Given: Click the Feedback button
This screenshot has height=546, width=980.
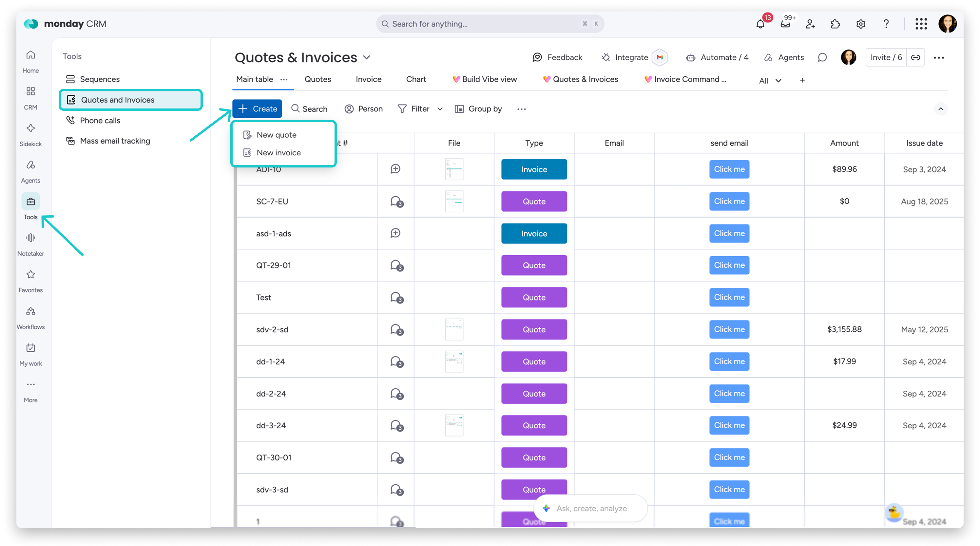Looking at the screenshot, I should pyautogui.click(x=557, y=57).
